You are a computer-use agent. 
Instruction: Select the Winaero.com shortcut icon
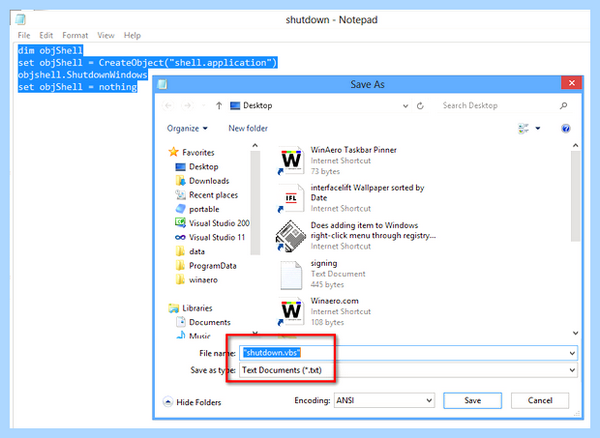click(291, 312)
